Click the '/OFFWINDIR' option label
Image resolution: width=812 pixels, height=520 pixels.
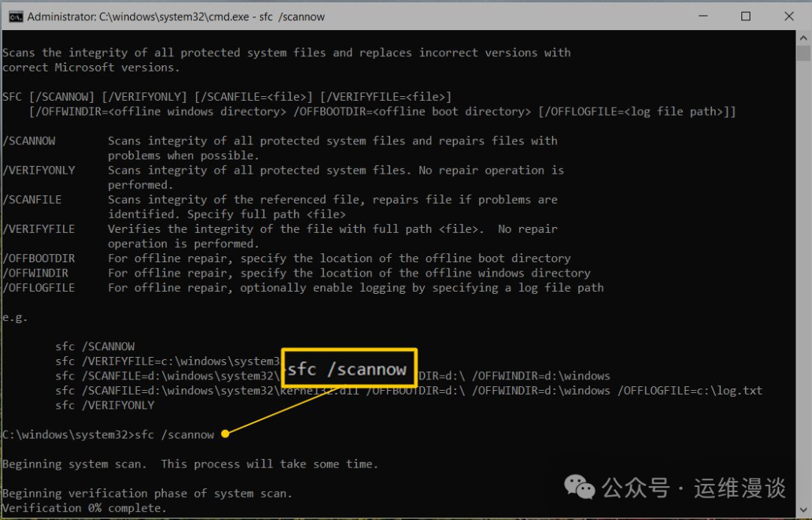(36, 273)
